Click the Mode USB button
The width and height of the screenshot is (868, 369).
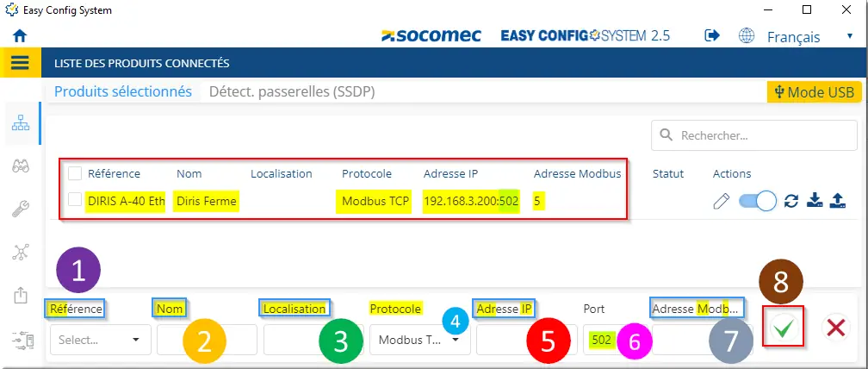point(815,92)
